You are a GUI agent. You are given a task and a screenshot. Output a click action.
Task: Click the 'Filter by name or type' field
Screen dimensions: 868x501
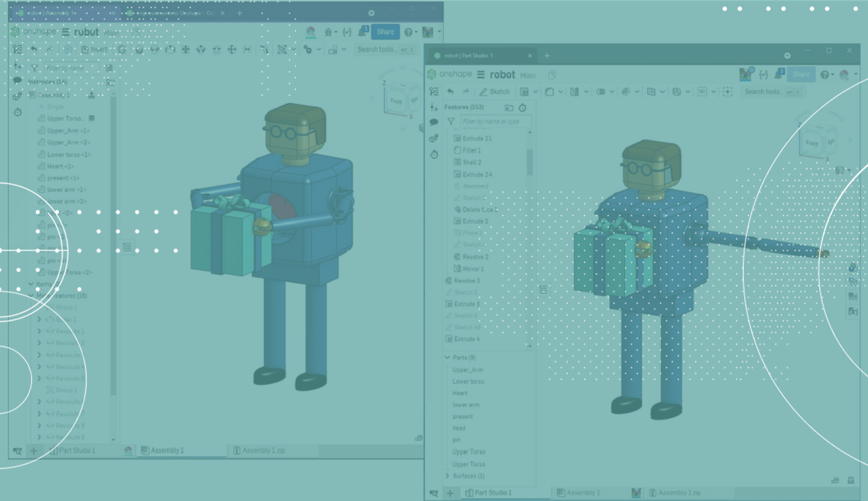click(495, 122)
